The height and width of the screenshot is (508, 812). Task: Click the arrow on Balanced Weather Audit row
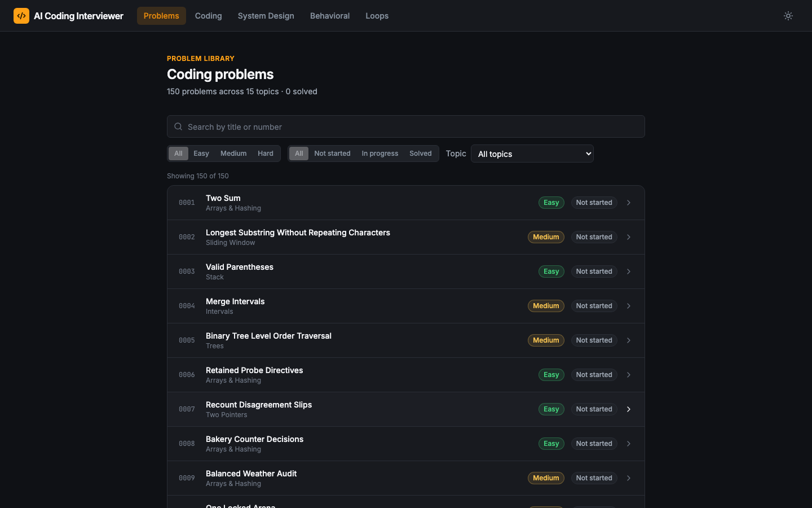[x=629, y=478]
